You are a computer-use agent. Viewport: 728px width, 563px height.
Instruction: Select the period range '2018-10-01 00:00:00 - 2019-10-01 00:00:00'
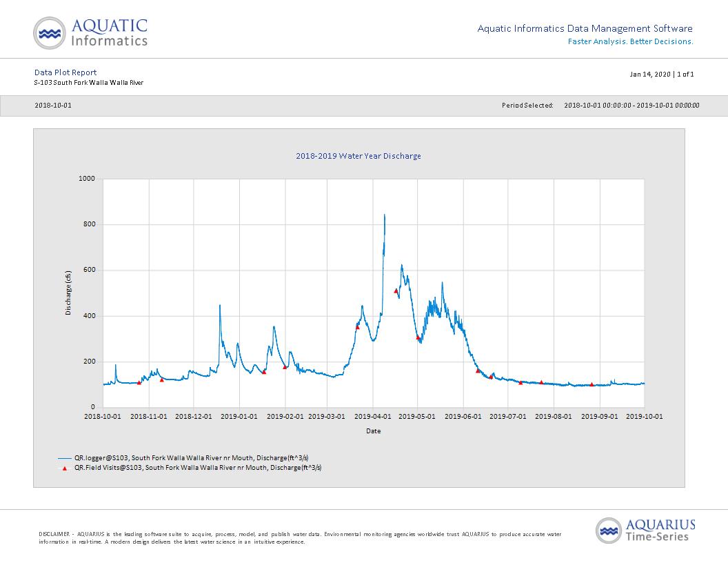[x=631, y=106]
